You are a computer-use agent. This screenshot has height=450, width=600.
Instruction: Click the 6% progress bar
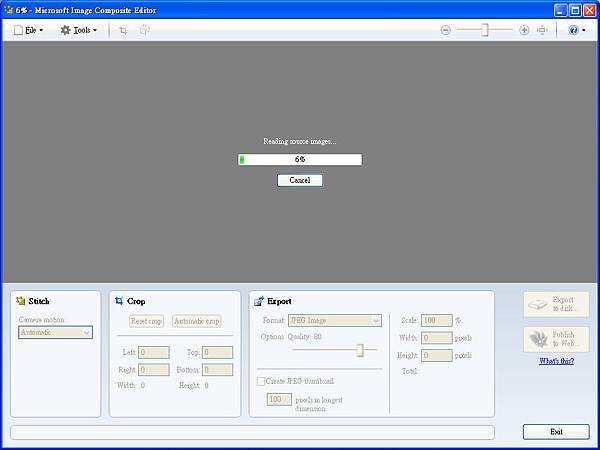point(300,160)
